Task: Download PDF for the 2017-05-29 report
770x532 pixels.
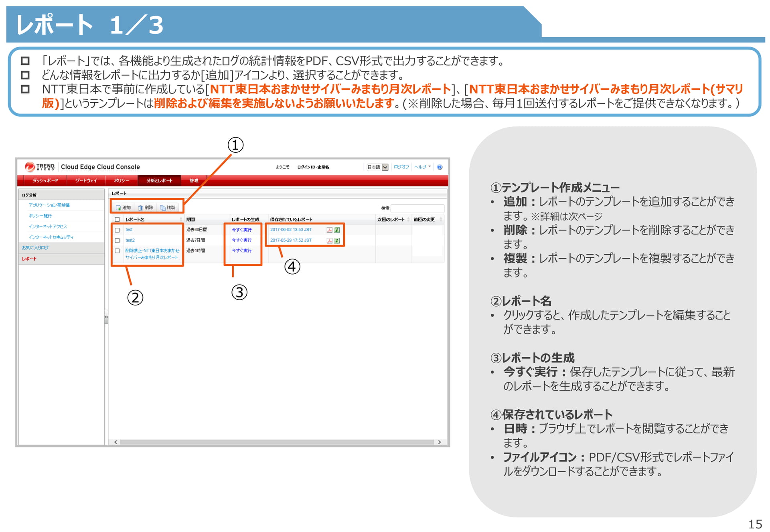Action: click(329, 241)
